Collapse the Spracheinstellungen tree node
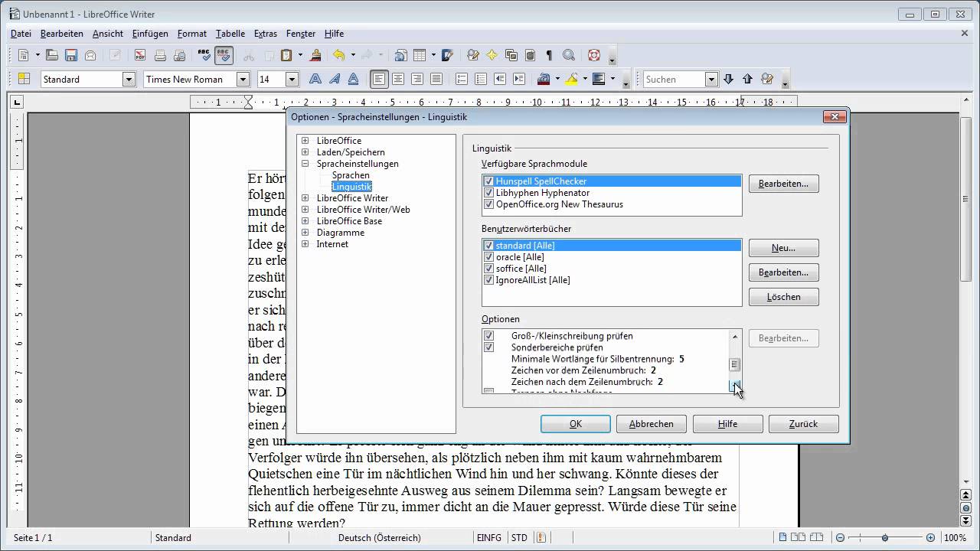The image size is (980, 551). tap(305, 164)
